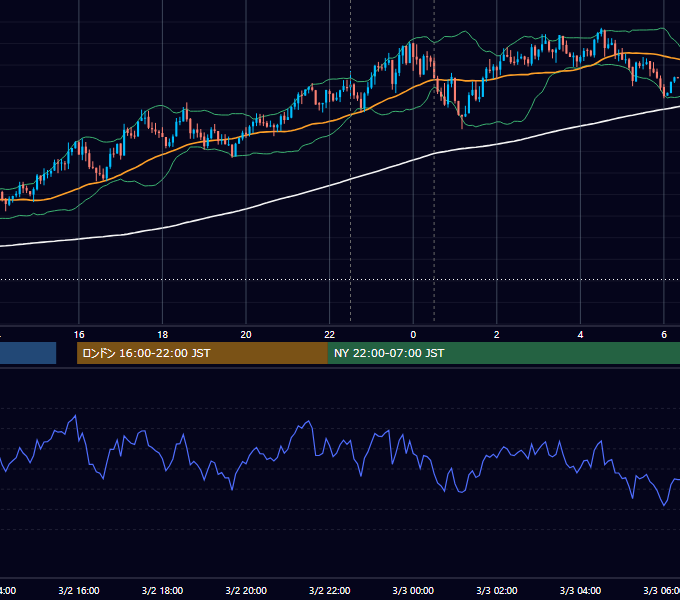Viewport: 680px width, 600px height.
Task: Click the 22 hour label on the chart axis
Action: click(330, 335)
